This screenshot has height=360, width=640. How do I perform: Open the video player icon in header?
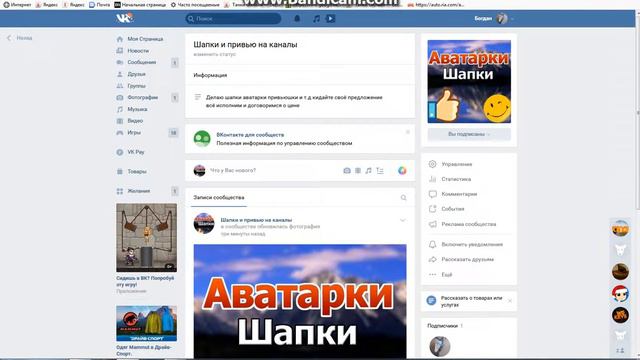click(331, 18)
